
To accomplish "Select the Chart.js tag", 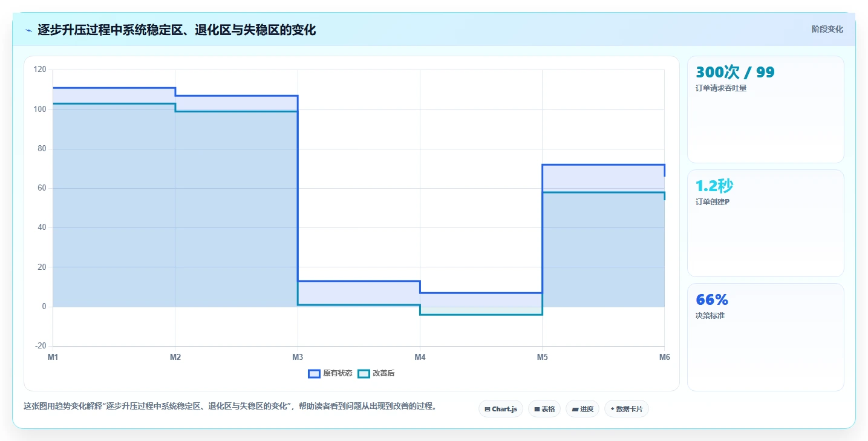I will (501, 409).
